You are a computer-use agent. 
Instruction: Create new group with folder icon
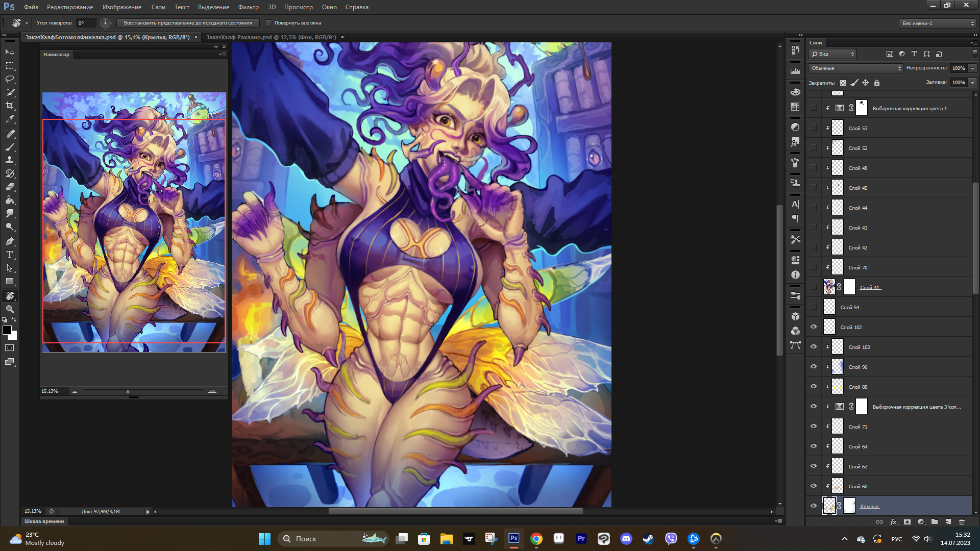pyautogui.click(x=934, y=522)
